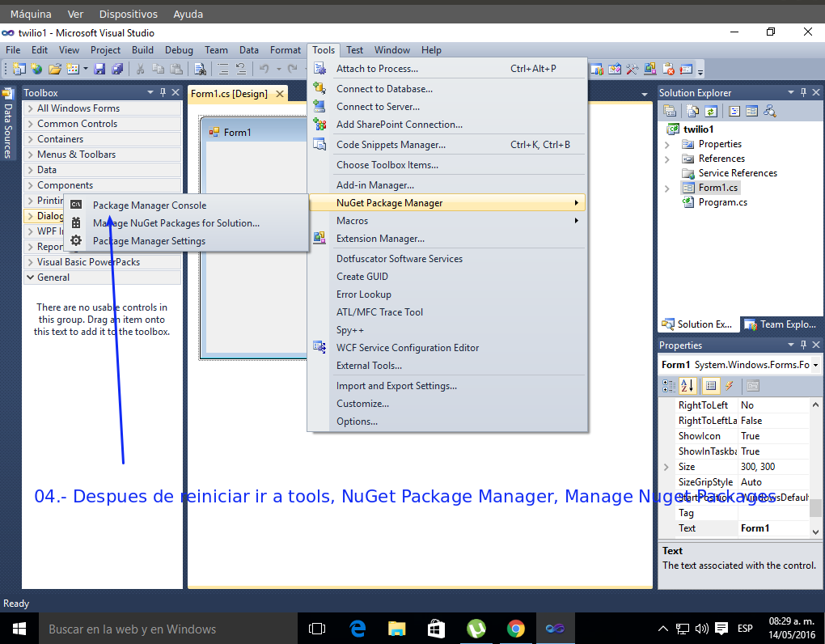Expand the References node in Solution Explorer
825x644 pixels.
pos(667,159)
